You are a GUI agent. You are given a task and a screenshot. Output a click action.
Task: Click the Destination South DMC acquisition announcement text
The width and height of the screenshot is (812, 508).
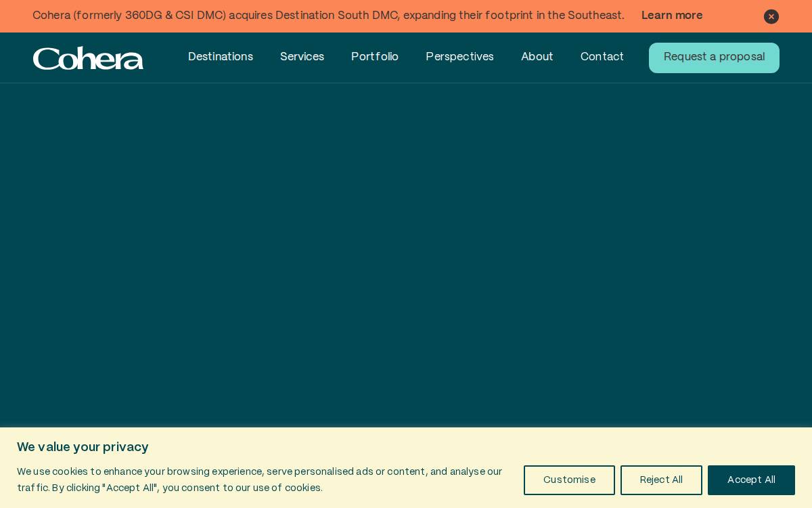(328, 16)
